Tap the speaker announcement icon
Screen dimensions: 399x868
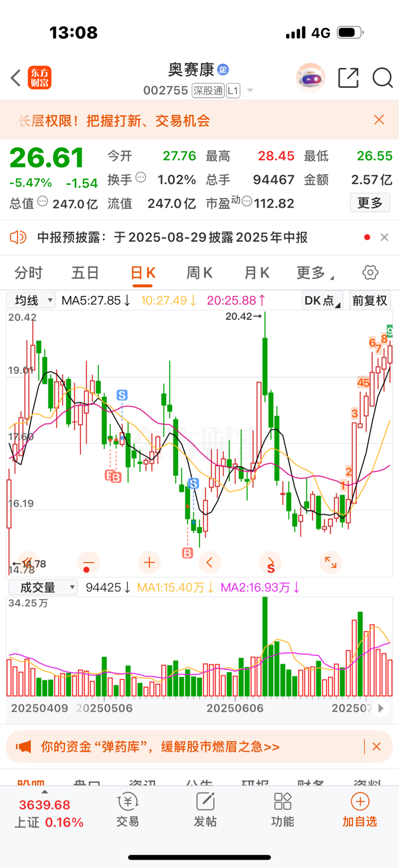(x=18, y=238)
